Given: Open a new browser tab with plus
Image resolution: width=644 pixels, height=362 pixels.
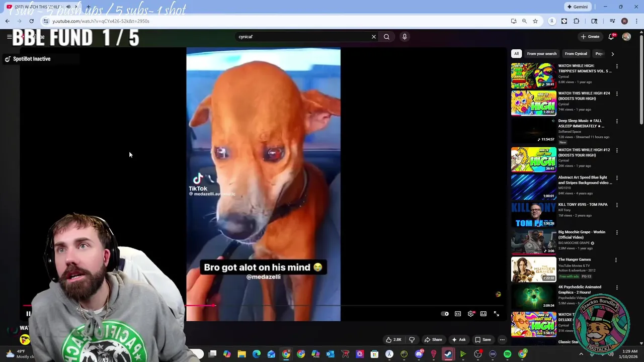Looking at the screenshot, I should [88, 7].
